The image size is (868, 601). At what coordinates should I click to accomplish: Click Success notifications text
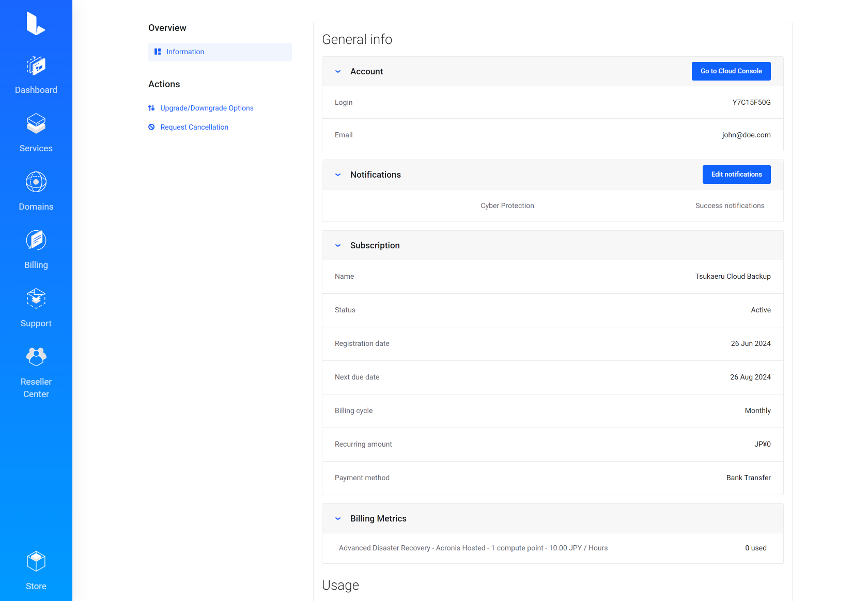730,205
